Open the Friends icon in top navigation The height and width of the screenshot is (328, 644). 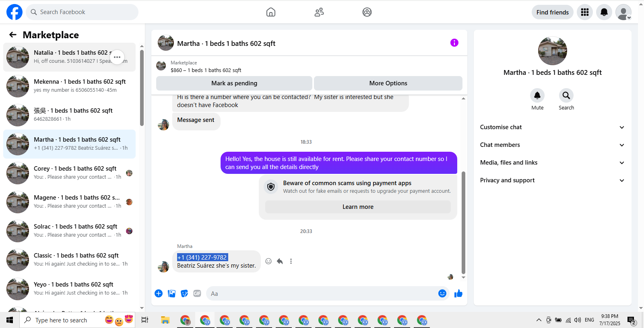tap(319, 12)
